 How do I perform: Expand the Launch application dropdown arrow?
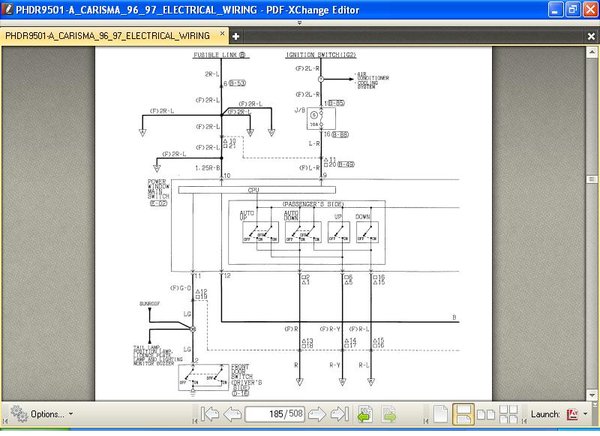pos(585,414)
